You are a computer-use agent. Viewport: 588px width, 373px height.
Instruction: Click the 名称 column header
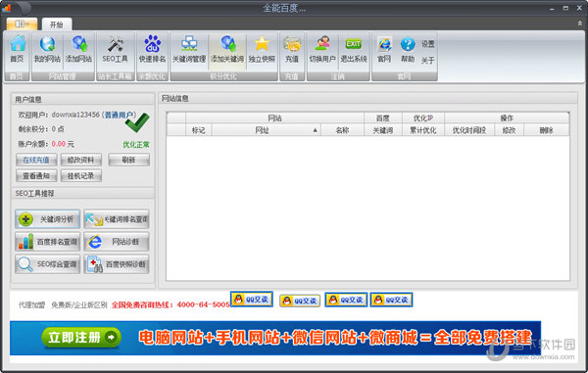click(342, 130)
